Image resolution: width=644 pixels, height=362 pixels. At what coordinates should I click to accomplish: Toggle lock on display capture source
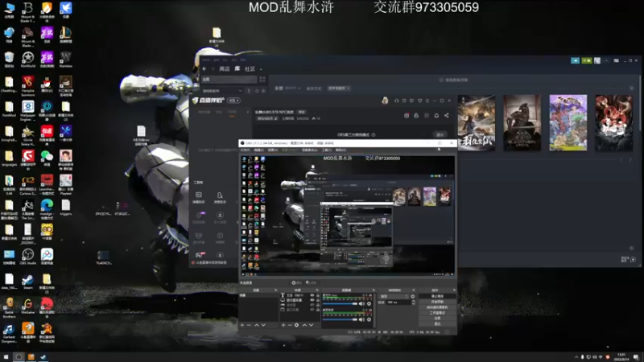[x=318, y=300]
